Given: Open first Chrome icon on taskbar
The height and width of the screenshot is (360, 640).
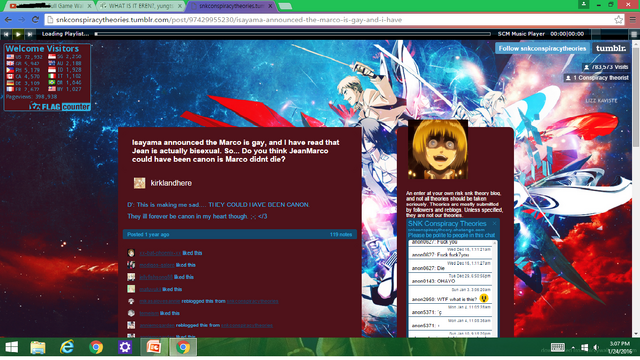Looking at the screenshot, I should pos(96,347).
